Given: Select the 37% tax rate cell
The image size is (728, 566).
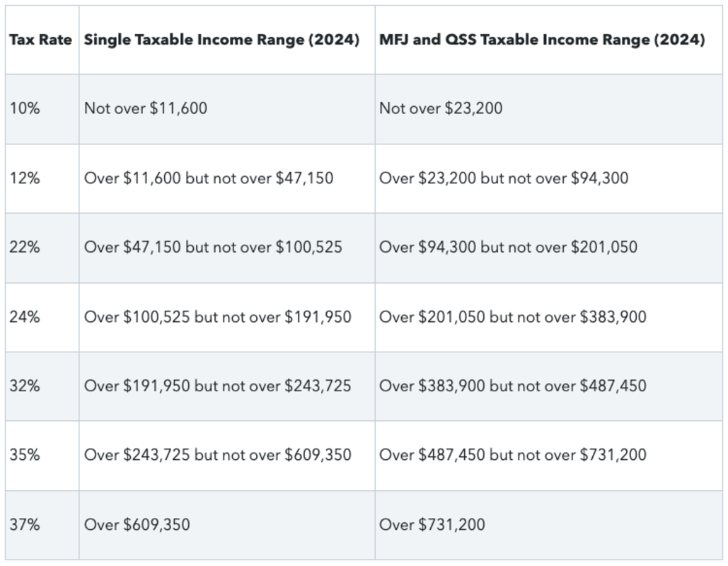Looking at the screenshot, I should click(25, 524).
